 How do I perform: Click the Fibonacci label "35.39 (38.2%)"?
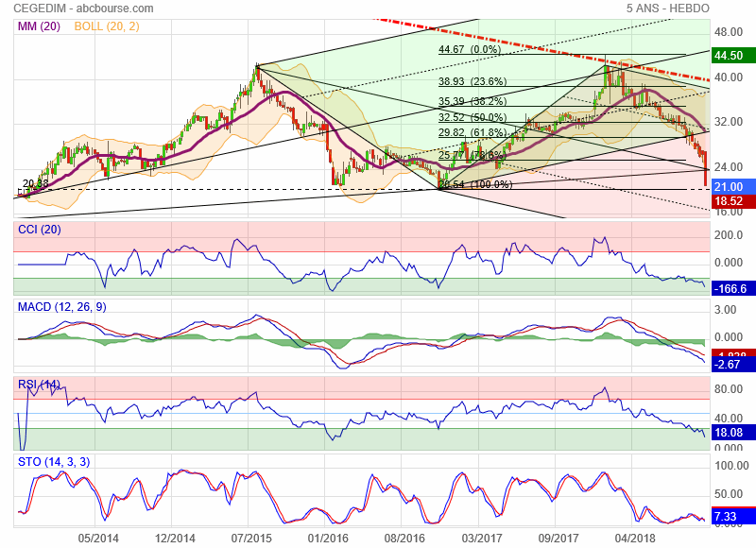472,101
